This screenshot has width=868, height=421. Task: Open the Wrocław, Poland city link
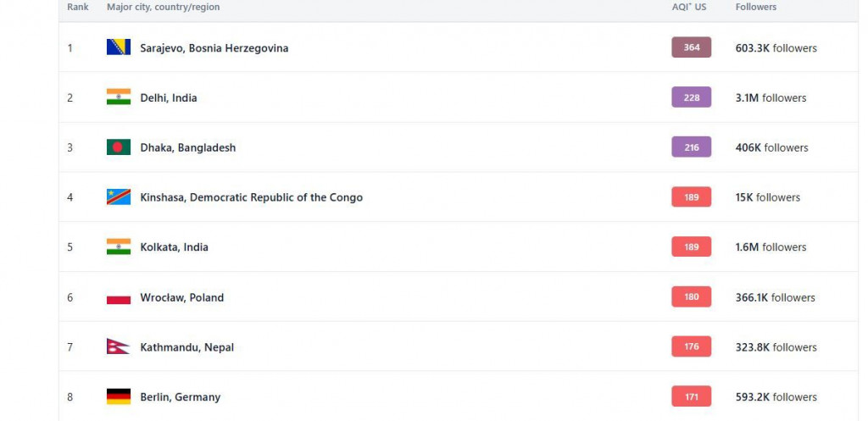click(181, 298)
